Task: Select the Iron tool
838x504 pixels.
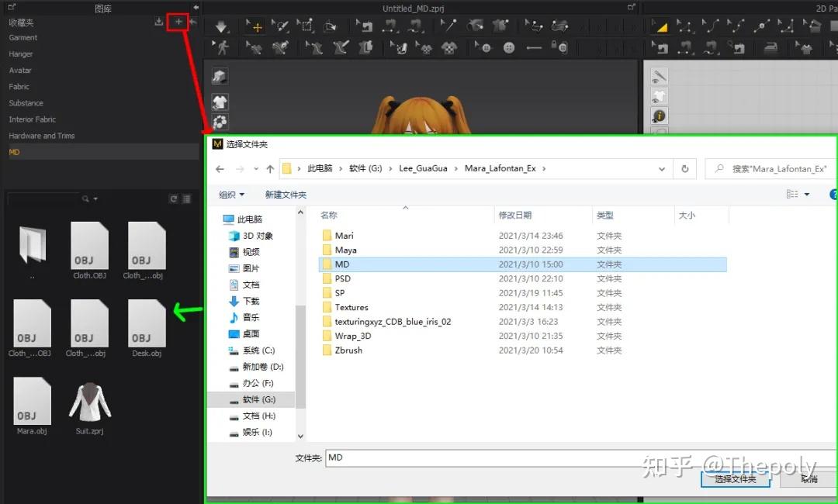Action: coord(770,47)
